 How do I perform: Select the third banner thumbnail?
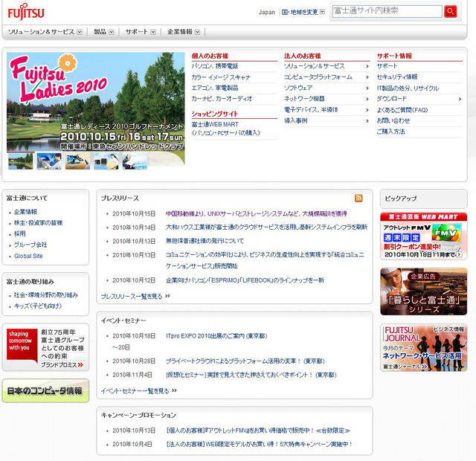point(77,161)
